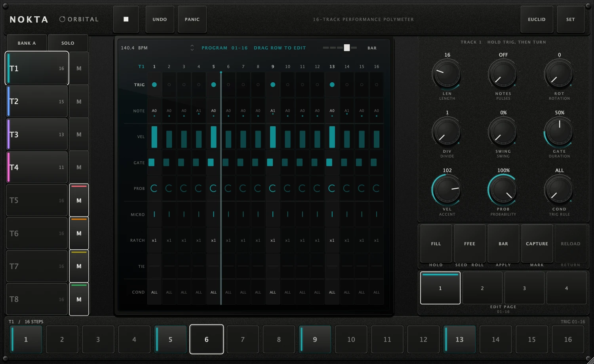Click the COND trig rule knob
The height and width of the screenshot is (364, 594).
coord(559,190)
